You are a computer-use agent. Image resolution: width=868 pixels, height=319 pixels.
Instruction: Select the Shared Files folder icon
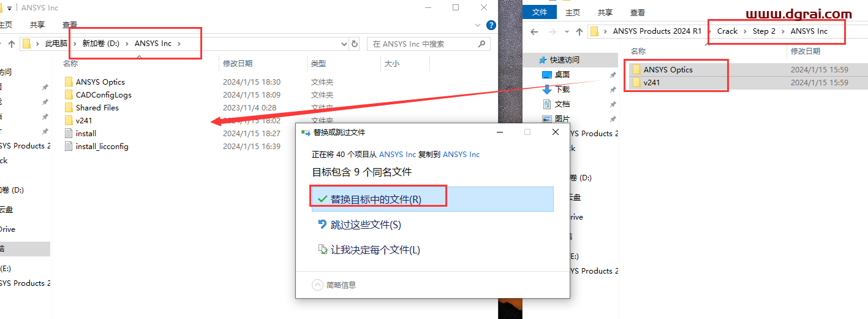[x=69, y=107]
